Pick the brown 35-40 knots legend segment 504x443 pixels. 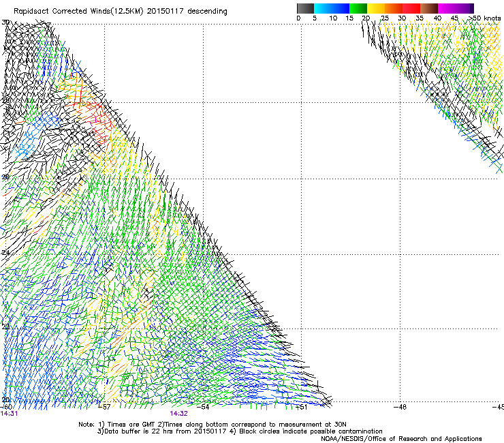click(429, 8)
